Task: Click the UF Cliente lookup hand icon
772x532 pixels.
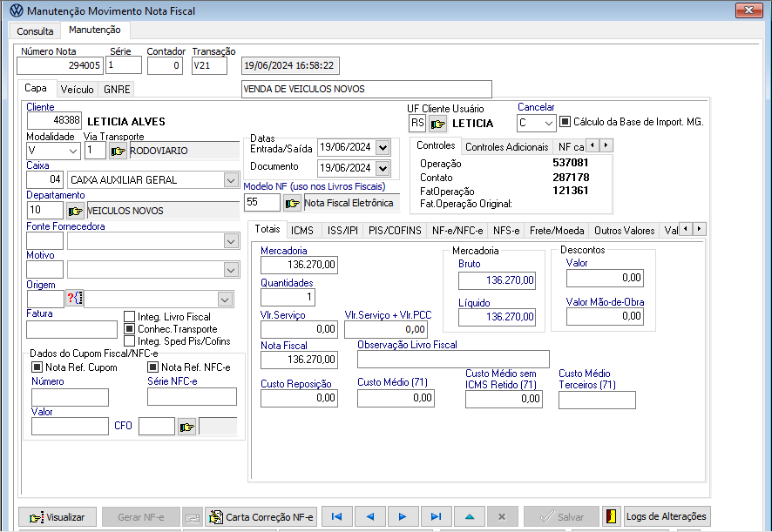Action: pos(437,124)
